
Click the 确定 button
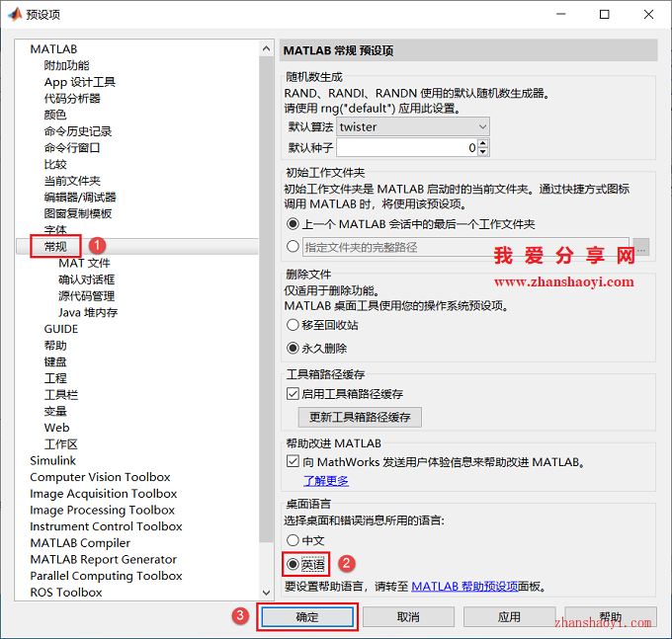(307, 617)
